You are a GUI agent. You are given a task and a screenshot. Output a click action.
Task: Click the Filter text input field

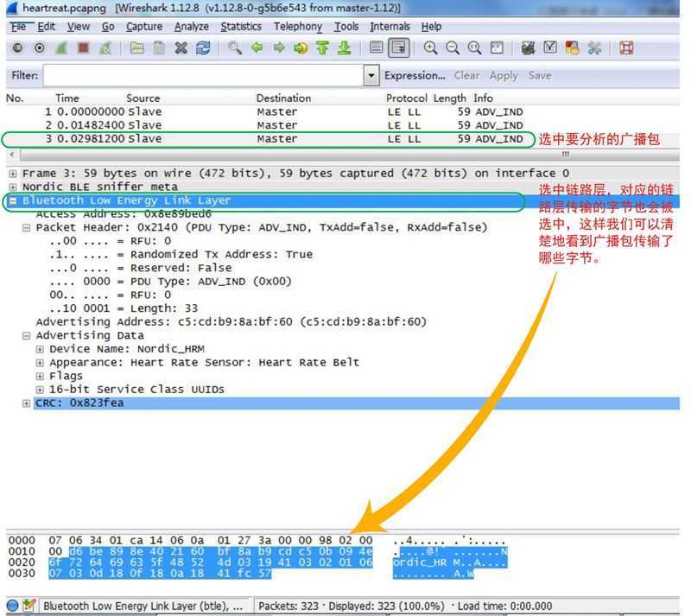pyautogui.click(x=204, y=75)
